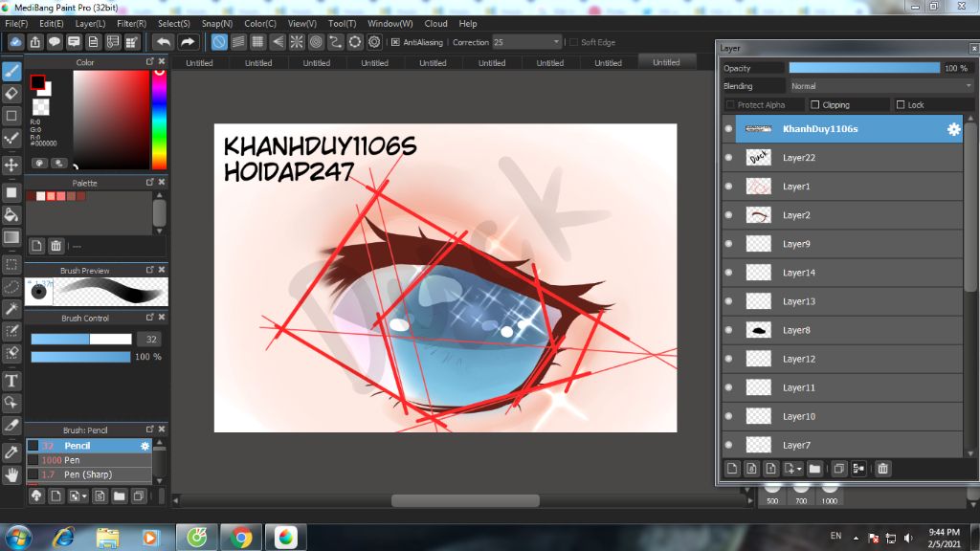Enable the Soft Edge checkbox
Image resolution: width=980 pixels, height=551 pixels.
(x=574, y=42)
